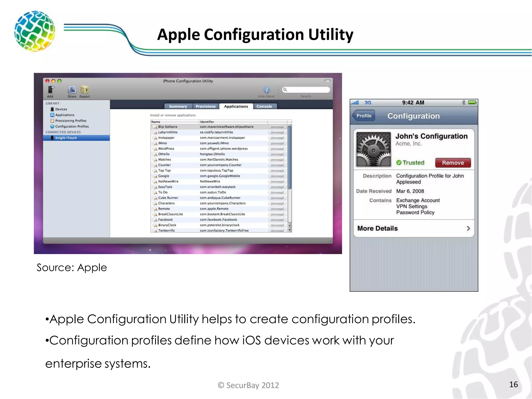Image resolution: width=532 pixels, height=399 pixels.
Task: Tap the red Remove button
Action: tap(453, 163)
